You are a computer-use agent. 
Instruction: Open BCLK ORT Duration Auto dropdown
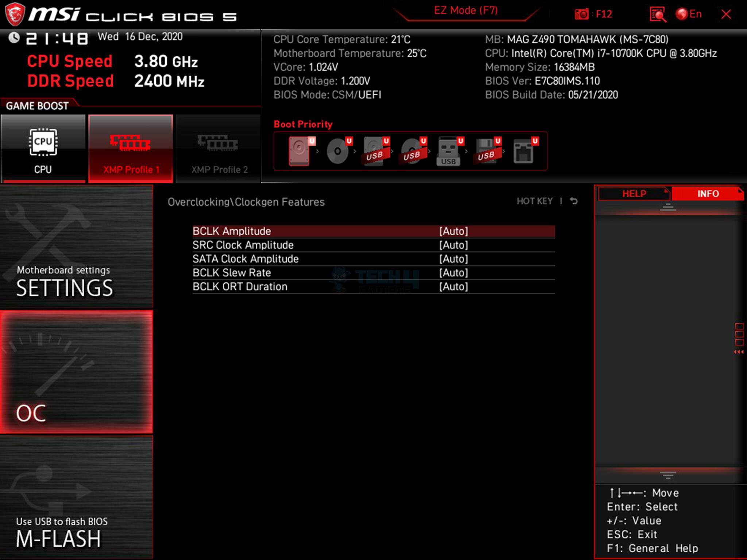(453, 287)
